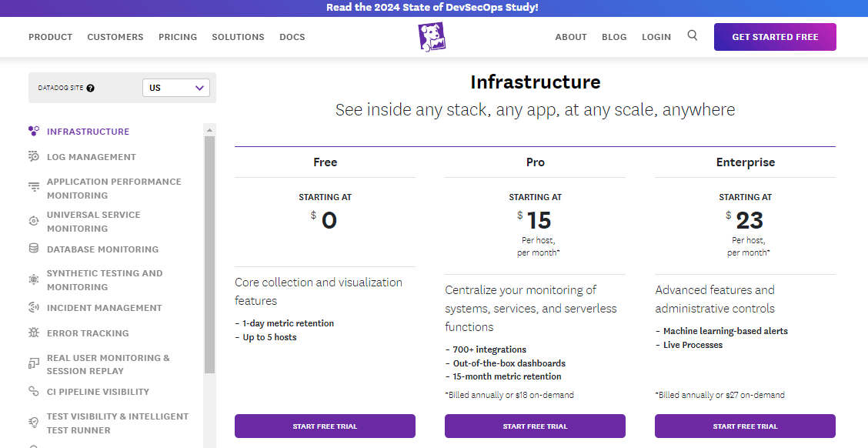This screenshot has height=448, width=868.
Task: Open the Solutions menu
Action: (238, 37)
